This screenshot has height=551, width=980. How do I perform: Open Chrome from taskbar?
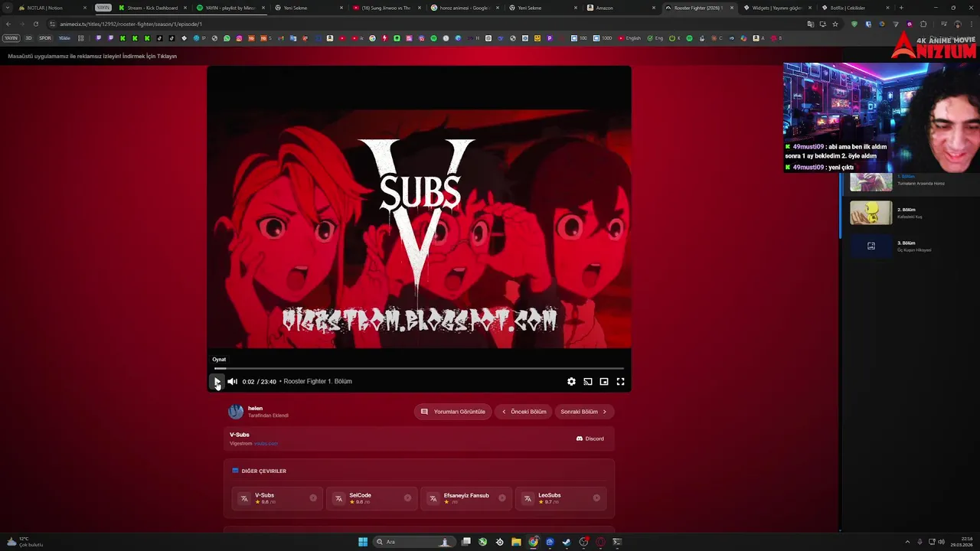[533, 542]
